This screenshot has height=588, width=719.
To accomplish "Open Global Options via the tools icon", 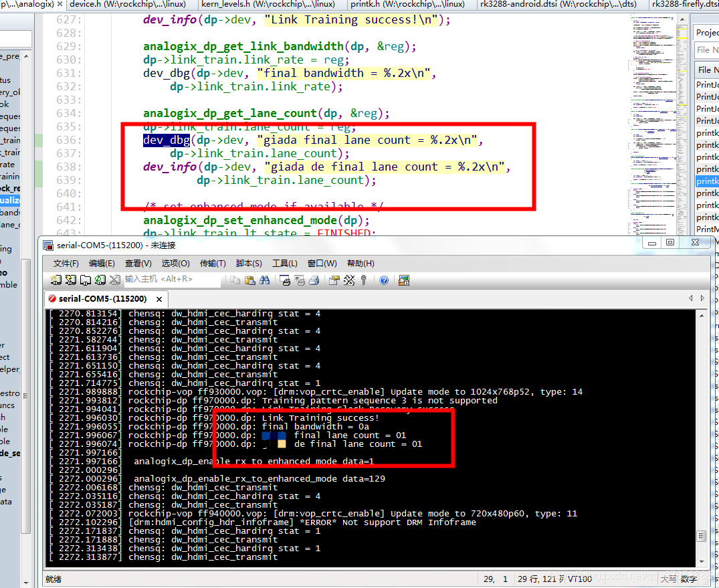I will pos(348,280).
